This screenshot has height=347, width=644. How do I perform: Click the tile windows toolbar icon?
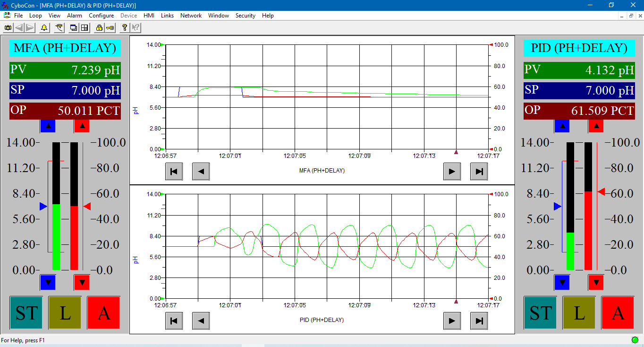pos(85,28)
